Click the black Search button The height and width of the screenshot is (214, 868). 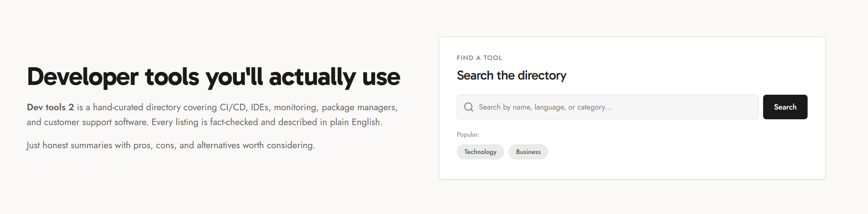point(785,107)
